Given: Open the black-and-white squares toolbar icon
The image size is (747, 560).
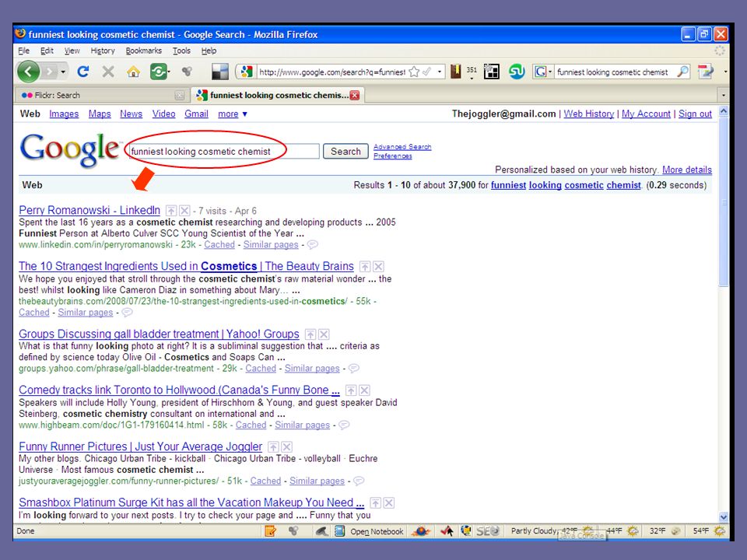Looking at the screenshot, I should coord(220,72).
